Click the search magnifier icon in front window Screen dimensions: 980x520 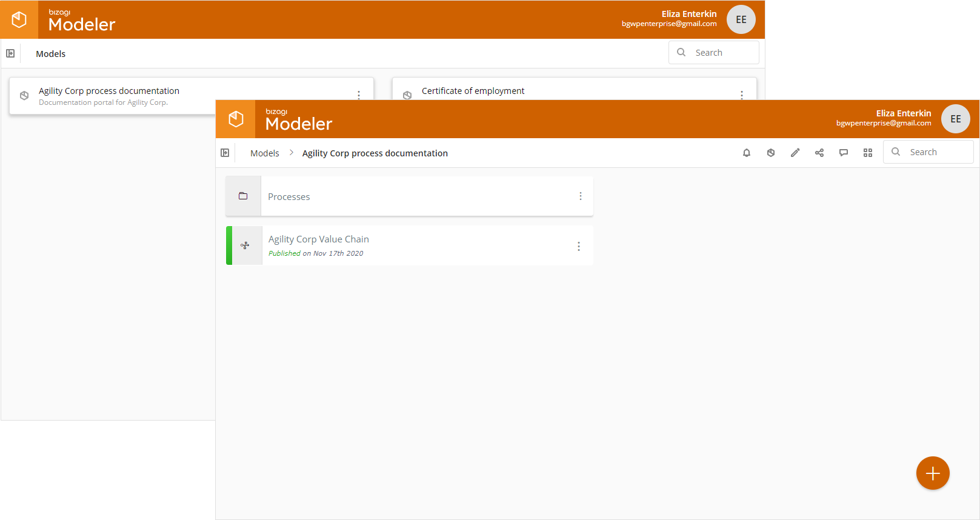click(896, 152)
